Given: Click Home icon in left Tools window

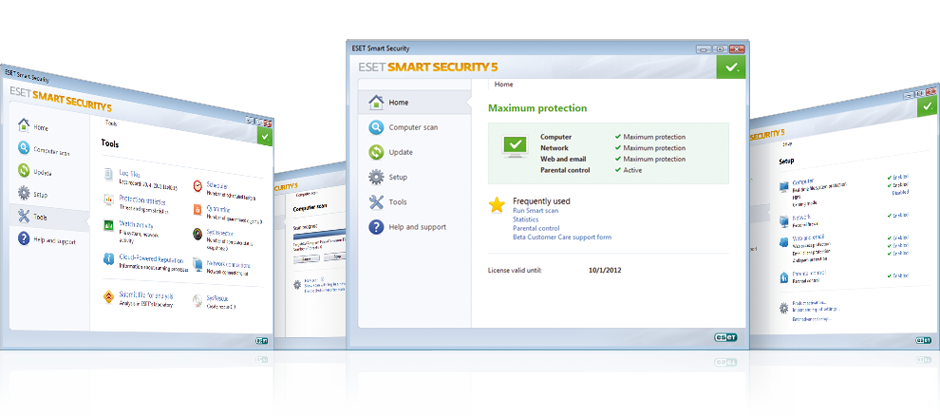Looking at the screenshot, I should 24,125.
